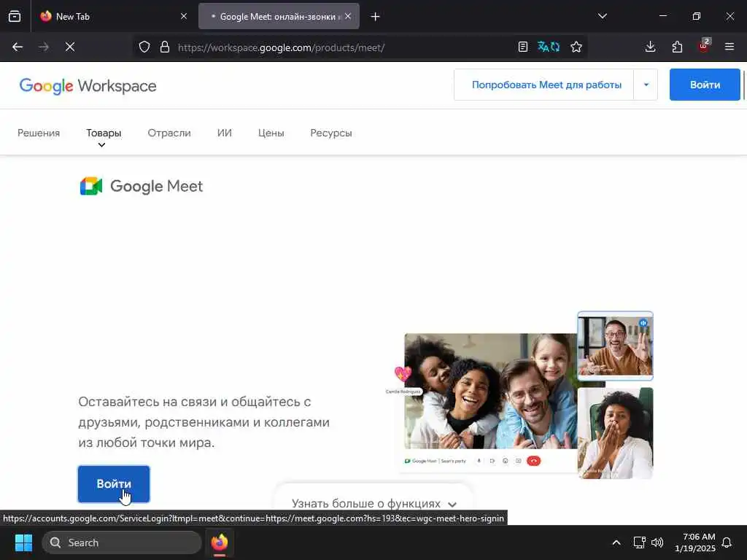Open network status tray icon
This screenshot has width=747, height=560.
click(639, 542)
